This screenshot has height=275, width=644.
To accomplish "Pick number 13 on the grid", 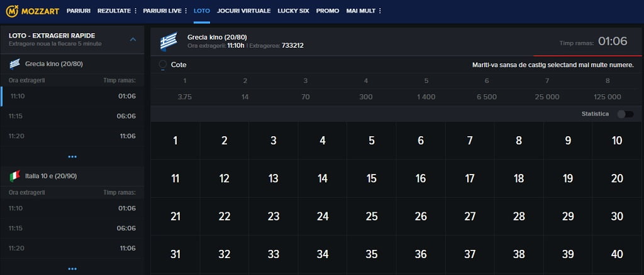I will 274,179.
